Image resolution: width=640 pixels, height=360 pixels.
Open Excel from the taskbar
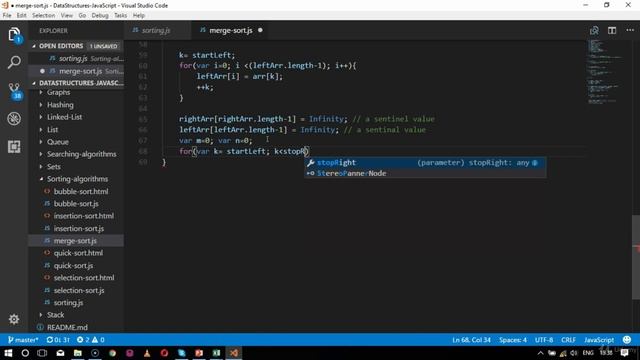(216, 353)
